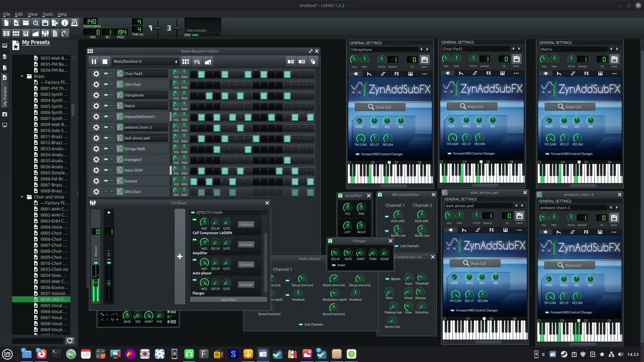Add new FX channel with plus button
The width and height of the screenshot is (644, 362).
click(x=180, y=256)
